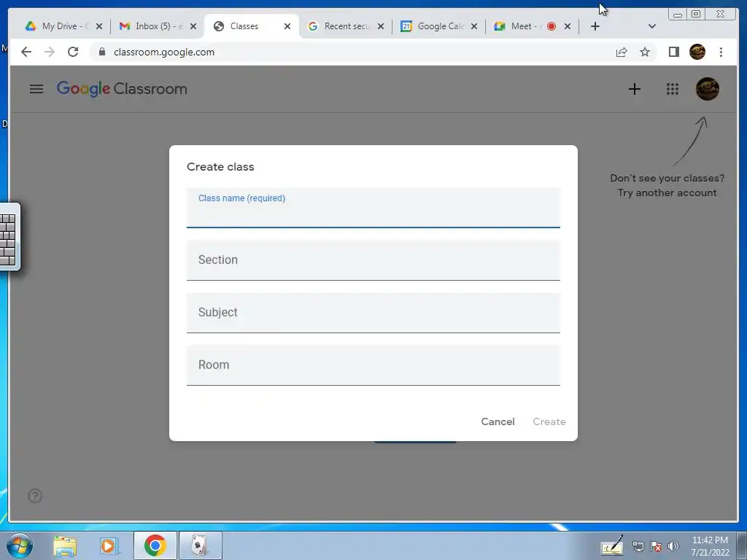This screenshot has height=560, width=747.
Task: Click the network status tray icon
Action: coord(638,547)
